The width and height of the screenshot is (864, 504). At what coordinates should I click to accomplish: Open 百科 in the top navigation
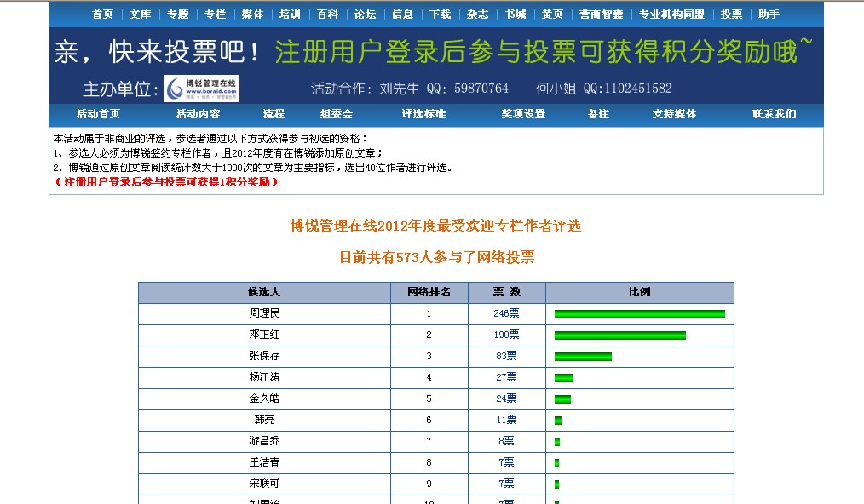coord(327,14)
